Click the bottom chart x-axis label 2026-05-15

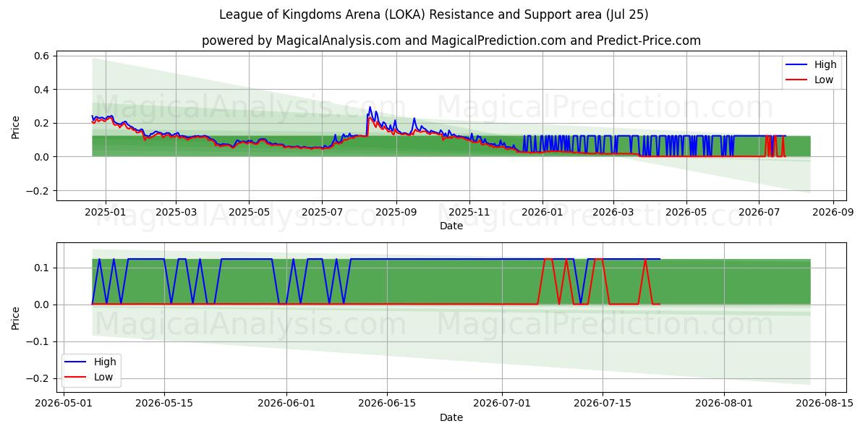coord(163,404)
